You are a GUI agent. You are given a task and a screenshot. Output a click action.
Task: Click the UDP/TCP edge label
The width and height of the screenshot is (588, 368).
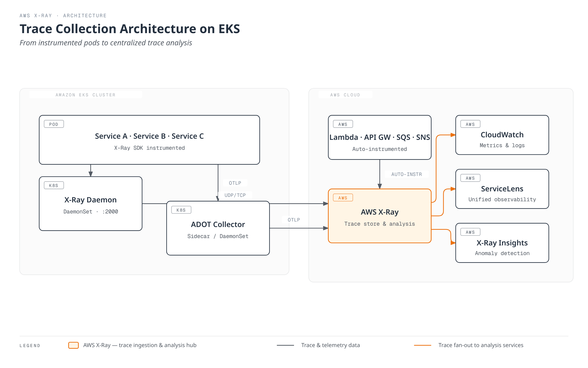coord(235,195)
